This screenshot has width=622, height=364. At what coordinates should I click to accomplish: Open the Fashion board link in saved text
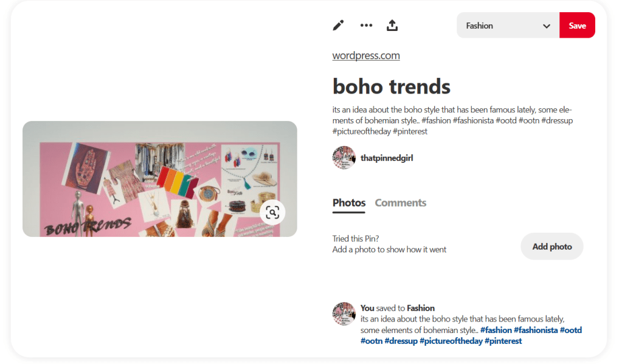pyautogui.click(x=421, y=308)
